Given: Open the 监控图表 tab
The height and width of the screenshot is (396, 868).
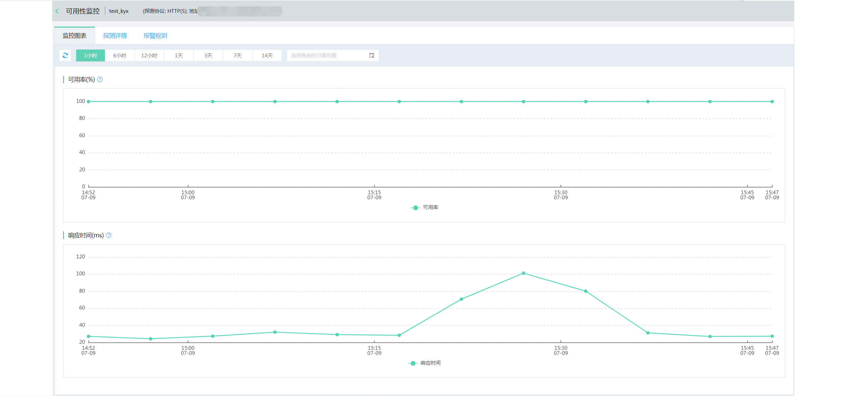Looking at the screenshot, I should coord(74,35).
